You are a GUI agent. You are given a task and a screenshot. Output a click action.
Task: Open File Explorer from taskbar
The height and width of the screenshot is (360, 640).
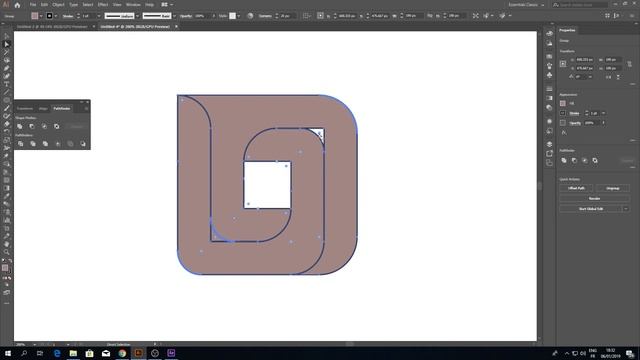73,353
